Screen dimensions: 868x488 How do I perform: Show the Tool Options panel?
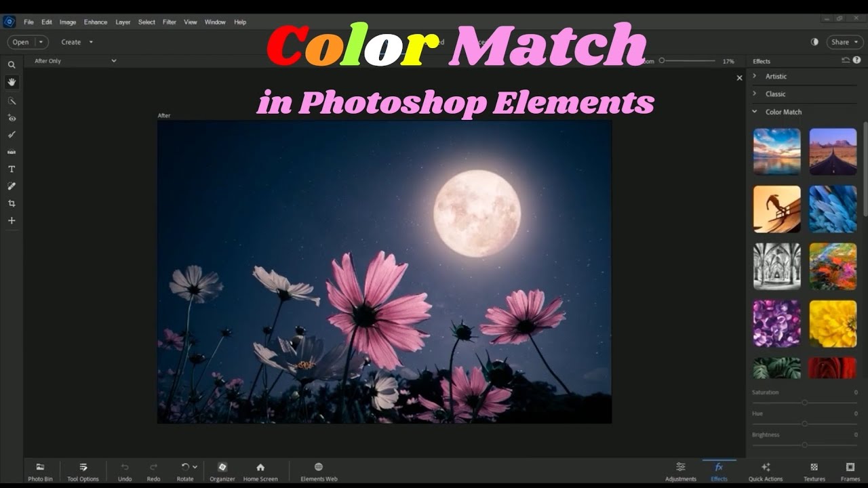(83, 471)
